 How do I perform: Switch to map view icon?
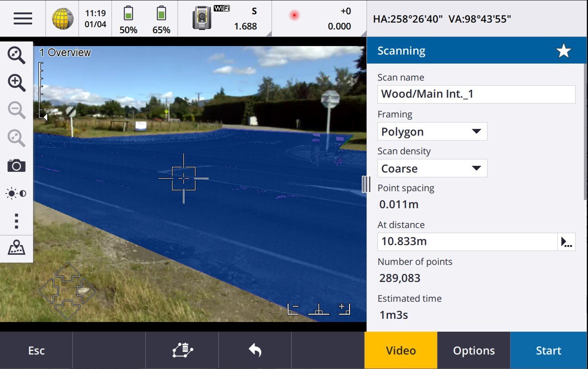pos(16,248)
